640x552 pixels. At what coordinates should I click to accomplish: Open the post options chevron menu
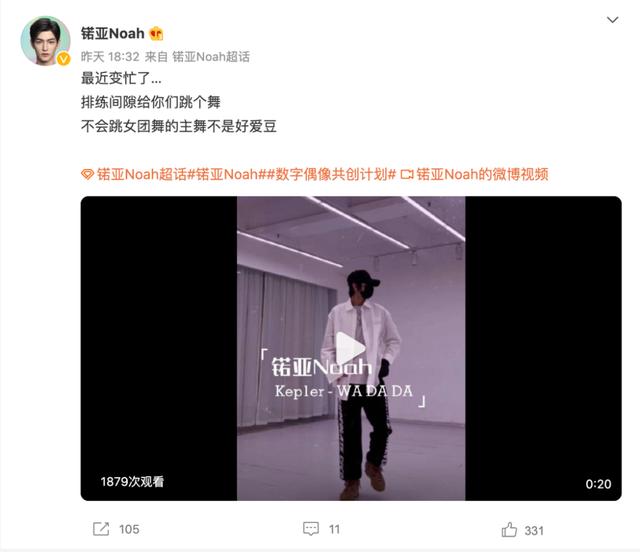tap(612, 20)
